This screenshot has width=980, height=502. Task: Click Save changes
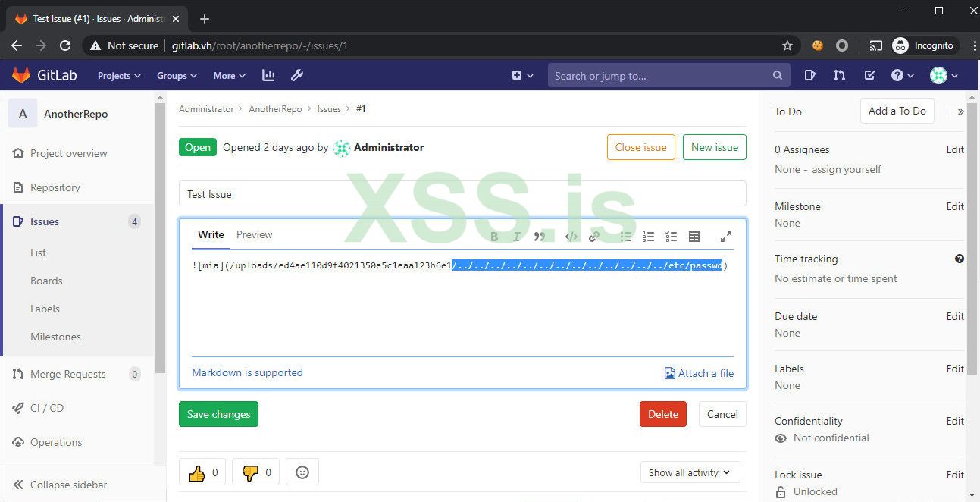[x=218, y=414]
